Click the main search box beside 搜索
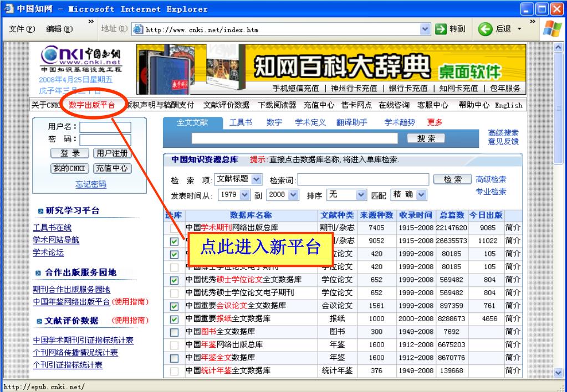567x392 pixels. pos(294,138)
